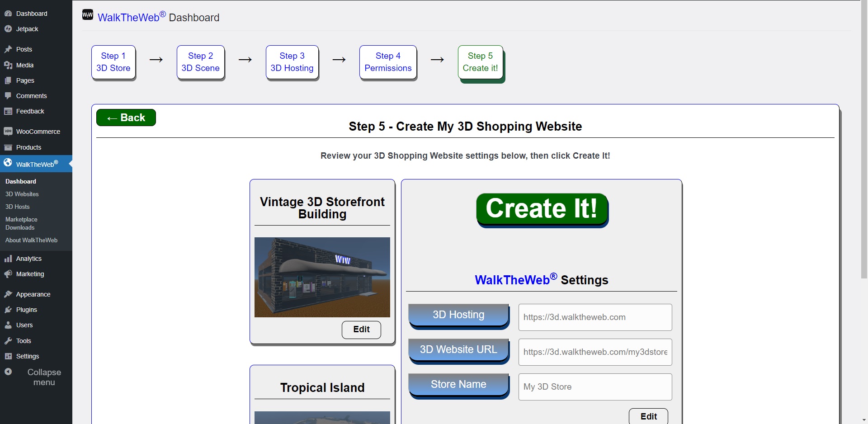Viewport: 868px width, 424px height.
Task: Click the Settings sliders icon
Action: click(8, 356)
